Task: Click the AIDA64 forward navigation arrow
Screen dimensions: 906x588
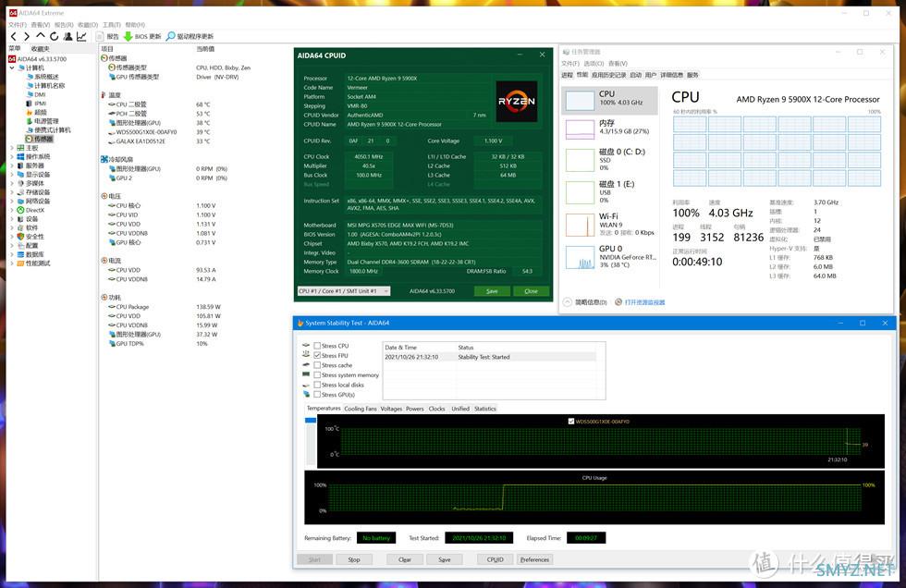Action: [27, 36]
